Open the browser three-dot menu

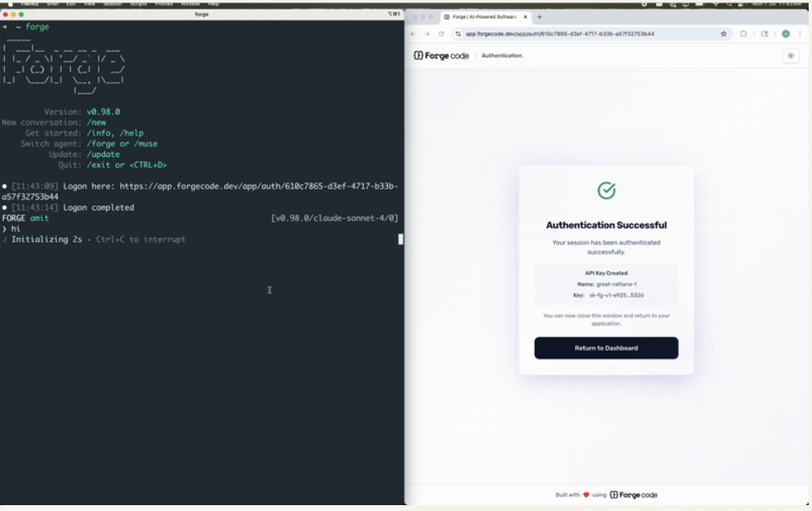(x=800, y=33)
